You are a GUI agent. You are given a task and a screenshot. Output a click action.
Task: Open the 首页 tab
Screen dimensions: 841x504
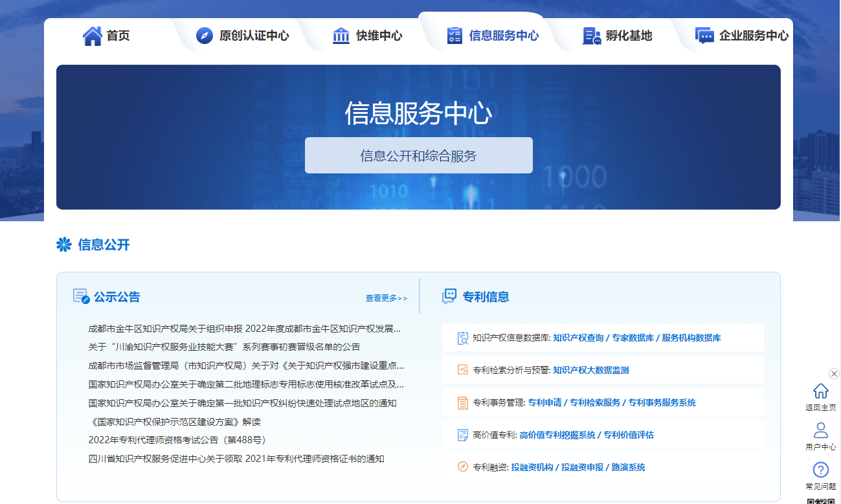tap(118, 36)
